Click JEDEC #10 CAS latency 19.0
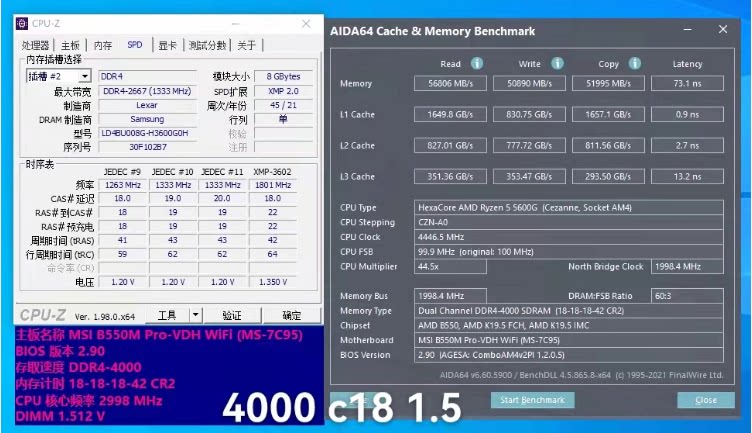The width and height of the screenshot is (752, 433). click(x=173, y=199)
